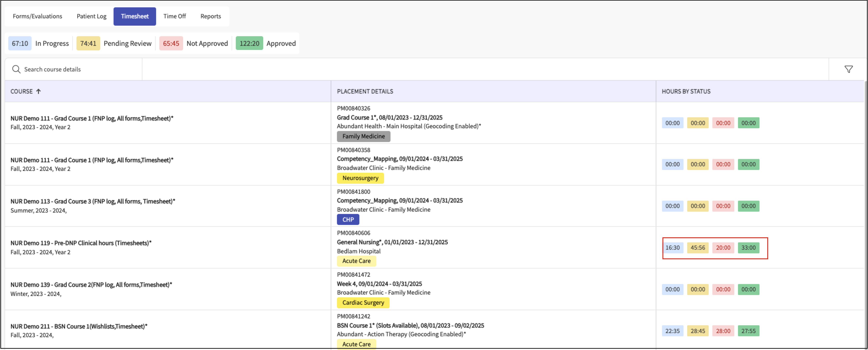Select the Forms/Evaluations tab
The width and height of the screenshot is (868, 350).
coord(37,16)
